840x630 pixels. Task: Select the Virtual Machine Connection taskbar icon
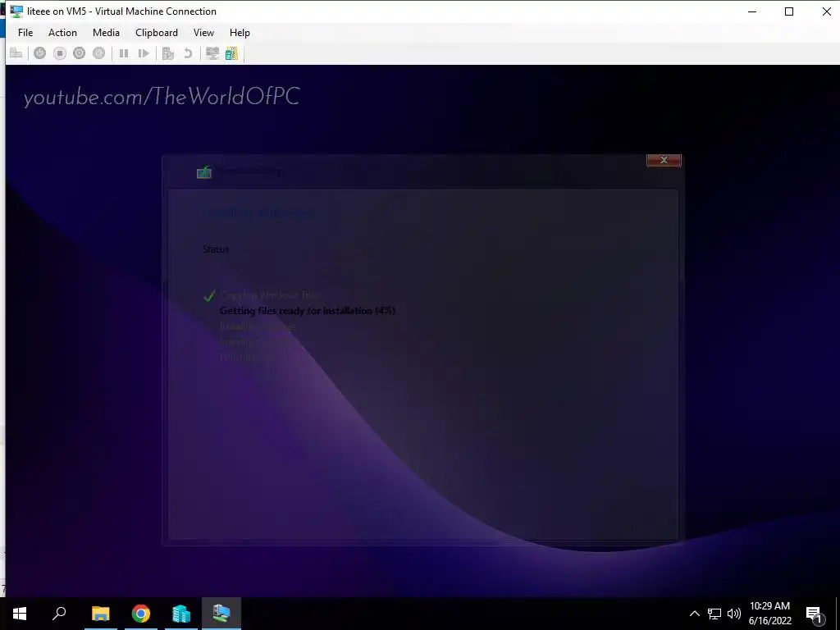(x=221, y=614)
